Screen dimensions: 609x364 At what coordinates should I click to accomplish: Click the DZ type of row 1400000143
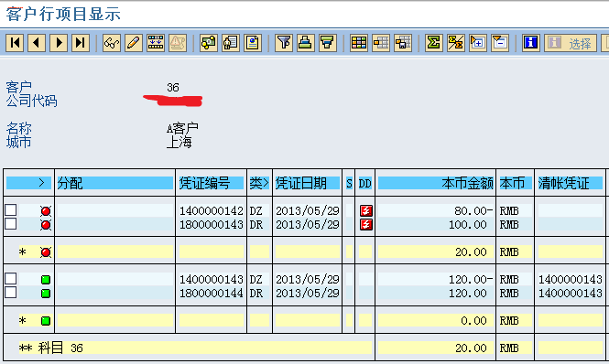tap(256, 279)
